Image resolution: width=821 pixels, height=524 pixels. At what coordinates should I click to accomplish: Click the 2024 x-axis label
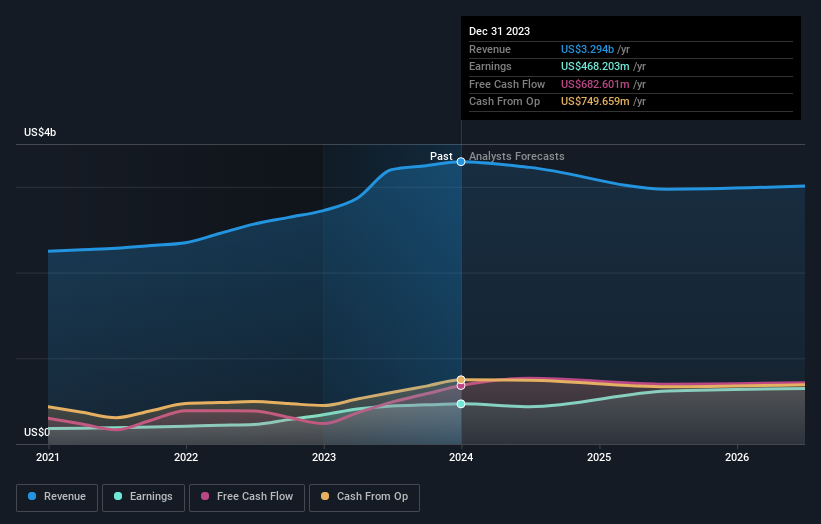point(461,457)
